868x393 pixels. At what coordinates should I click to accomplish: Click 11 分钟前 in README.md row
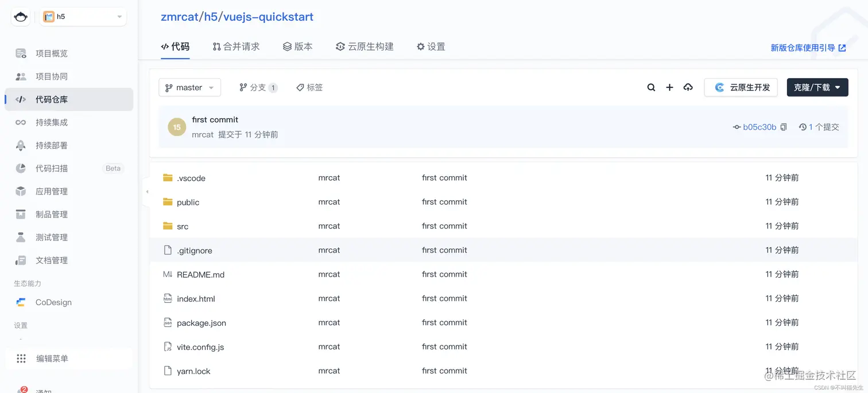782,274
